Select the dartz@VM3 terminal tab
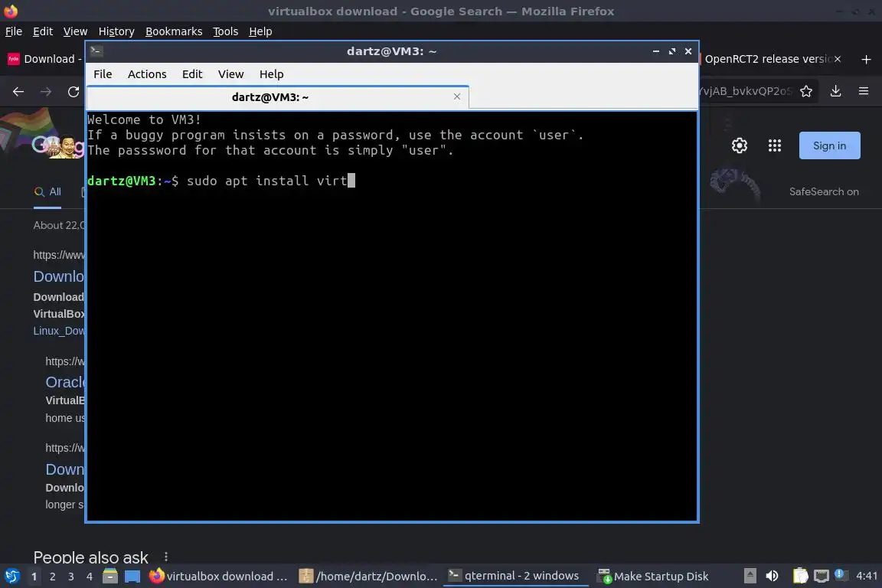 coord(278,97)
